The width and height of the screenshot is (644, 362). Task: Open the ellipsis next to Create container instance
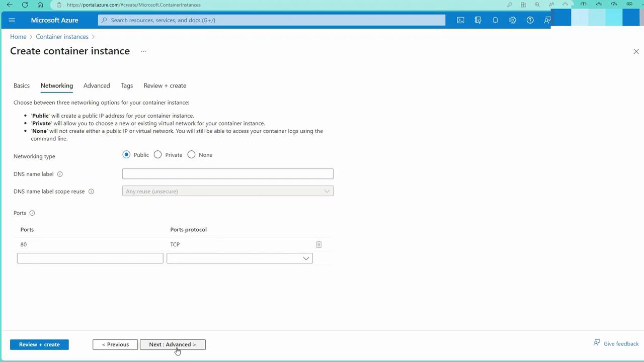point(143,51)
